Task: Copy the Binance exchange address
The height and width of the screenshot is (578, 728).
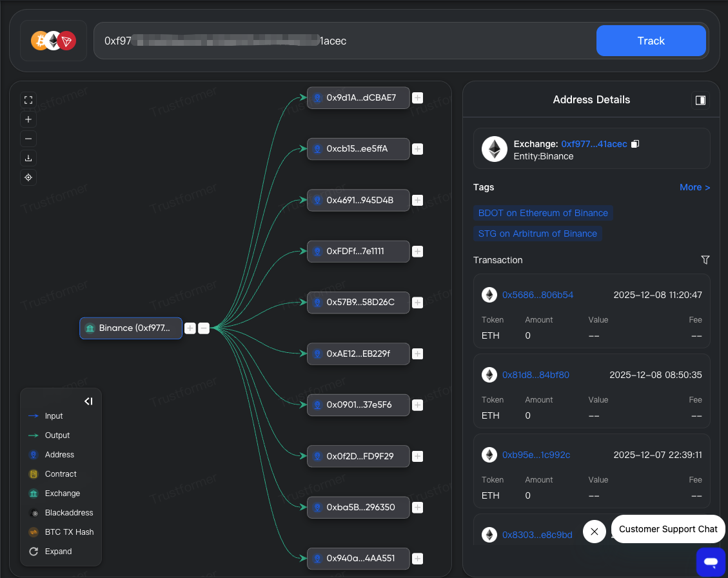Action: (635, 143)
